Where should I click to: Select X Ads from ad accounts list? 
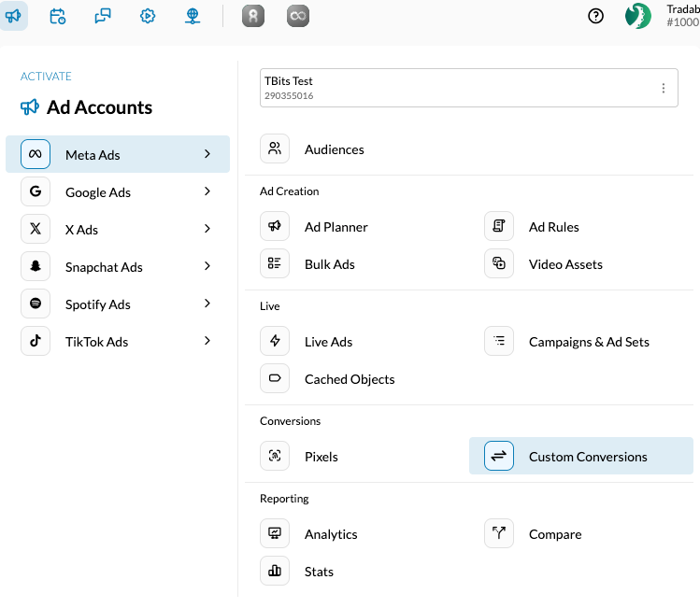click(81, 230)
